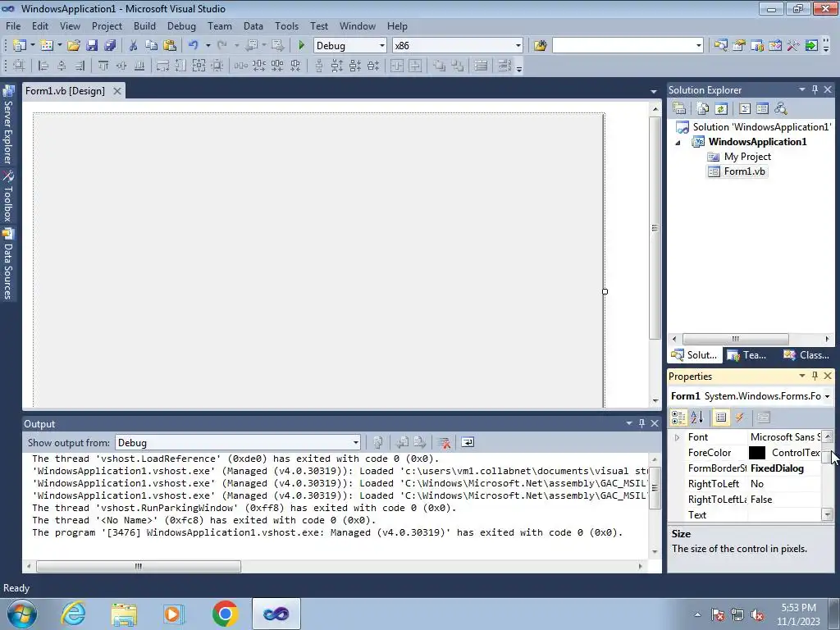840x630 pixels.
Task: Click the Solution Explorer Properties icon
Action: (x=679, y=109)
